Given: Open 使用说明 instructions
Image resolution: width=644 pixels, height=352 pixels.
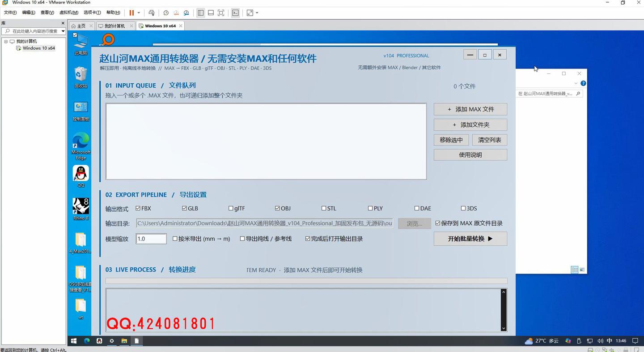Looking at the screenshot, I should [470, 155].
